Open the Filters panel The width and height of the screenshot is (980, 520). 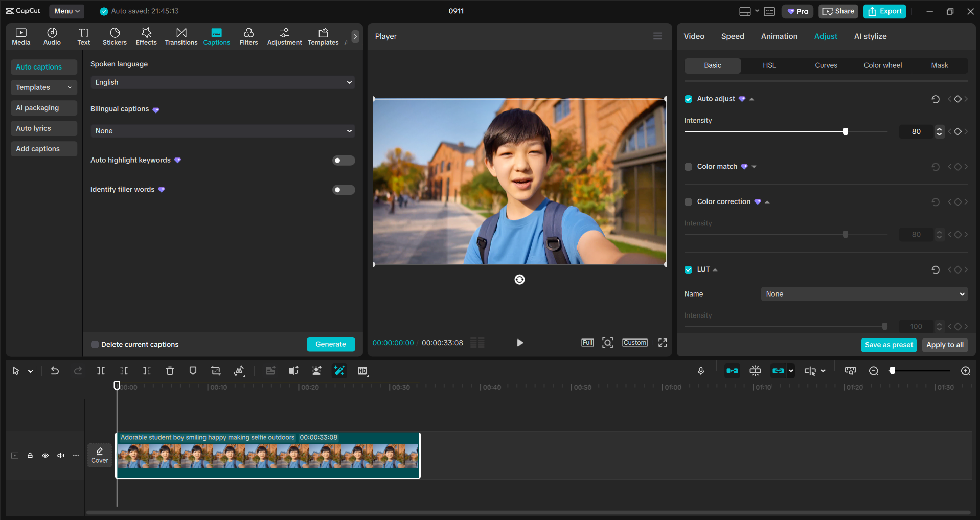(248, 36)
